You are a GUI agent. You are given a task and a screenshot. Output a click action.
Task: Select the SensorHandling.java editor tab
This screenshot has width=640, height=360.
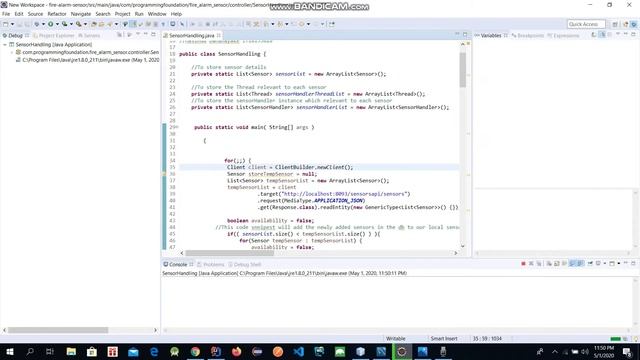click(x=191, y=36)
